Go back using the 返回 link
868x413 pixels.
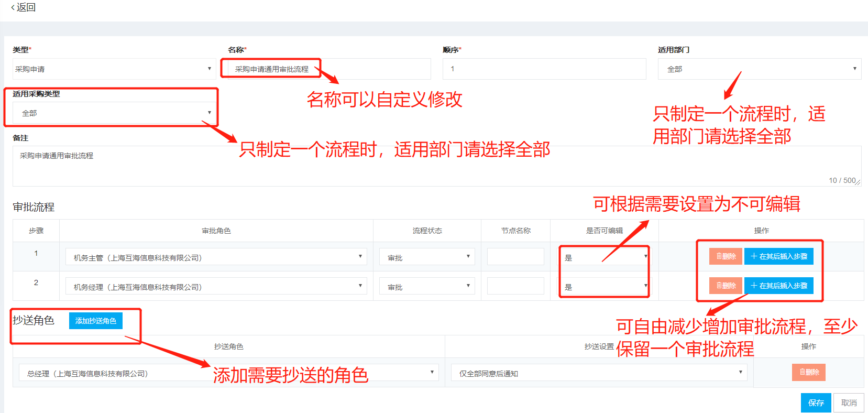[x=23, y=7]
